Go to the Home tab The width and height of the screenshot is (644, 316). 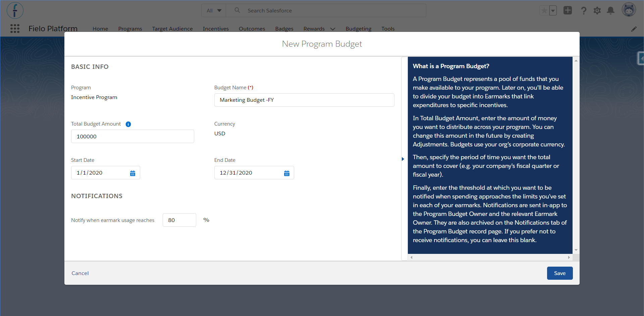pyautogui.click(x=100, y=29)
